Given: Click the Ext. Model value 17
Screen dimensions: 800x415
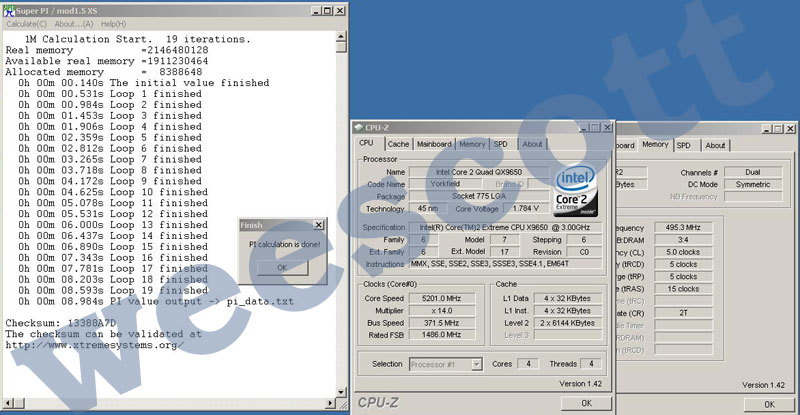Looking at the screenshot, I should [x=505, y=252].
